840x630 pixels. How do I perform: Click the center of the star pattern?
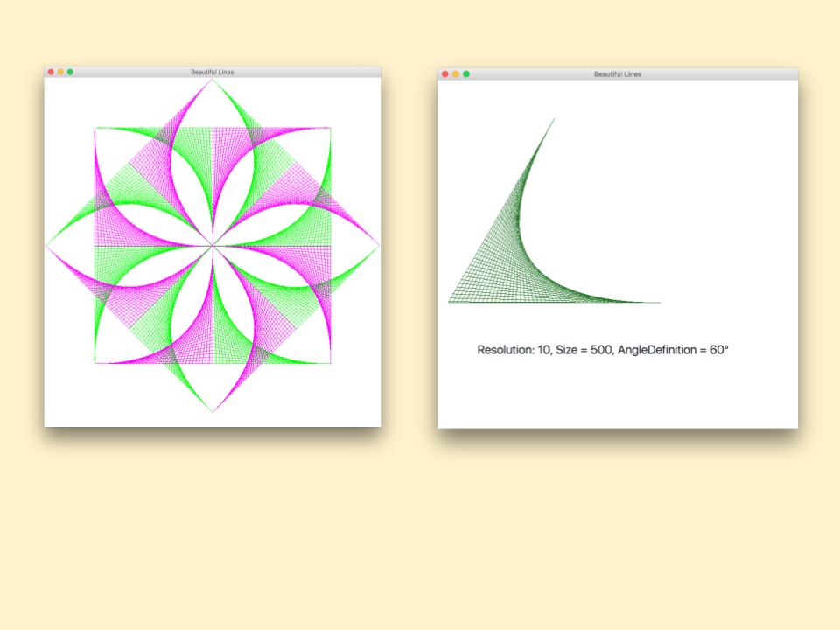[213, 246]
